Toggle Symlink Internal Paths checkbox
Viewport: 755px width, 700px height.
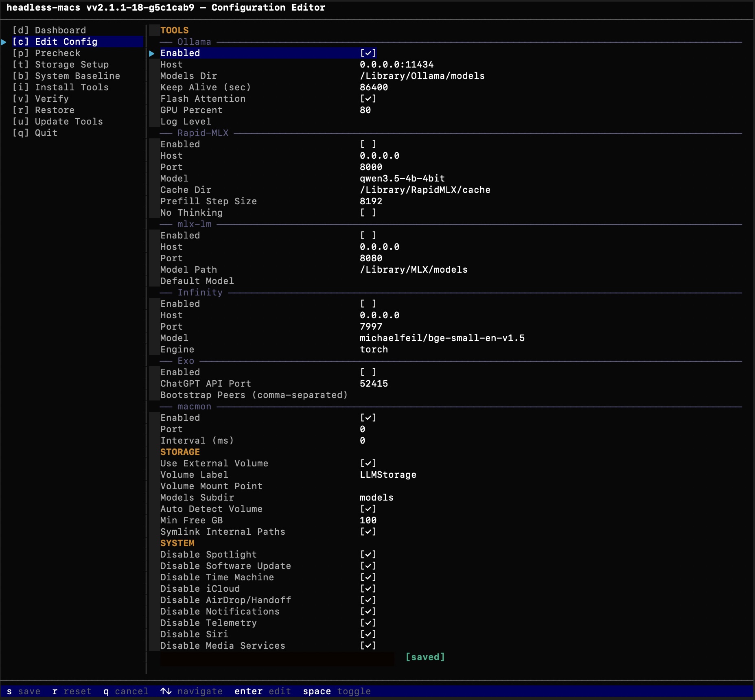tap(368, 532)
